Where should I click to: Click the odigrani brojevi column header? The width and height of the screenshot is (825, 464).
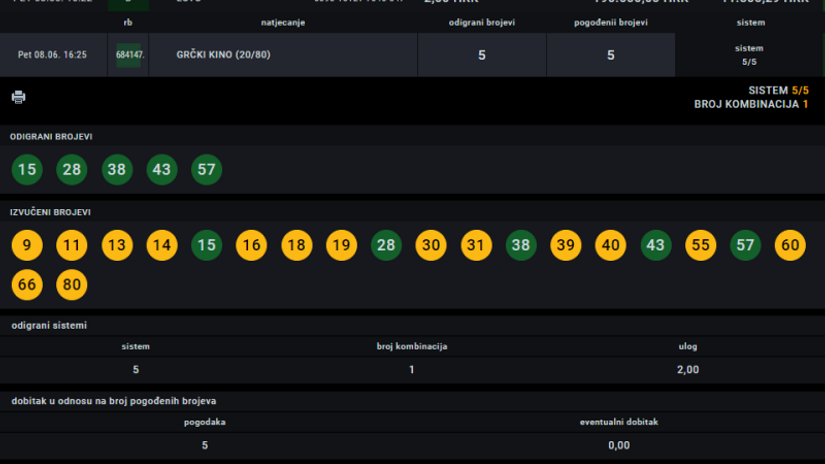click(481, 22)
